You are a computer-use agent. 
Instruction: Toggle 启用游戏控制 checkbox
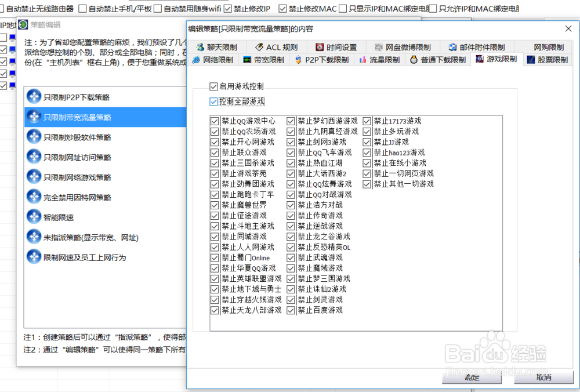pyautogui.click(x=213, y=86)
